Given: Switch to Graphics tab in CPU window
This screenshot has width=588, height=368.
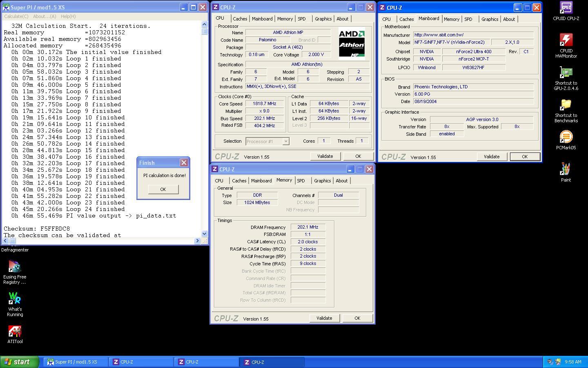Looking at the screenshot, I should coord(323,19).
